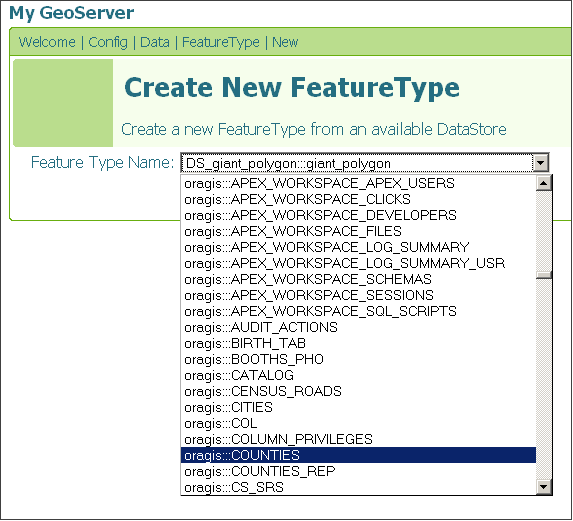Viewport: 573px width, 521px height.
Task: Click the list scrollbar down arrow
Action: [x=543, y=487]
